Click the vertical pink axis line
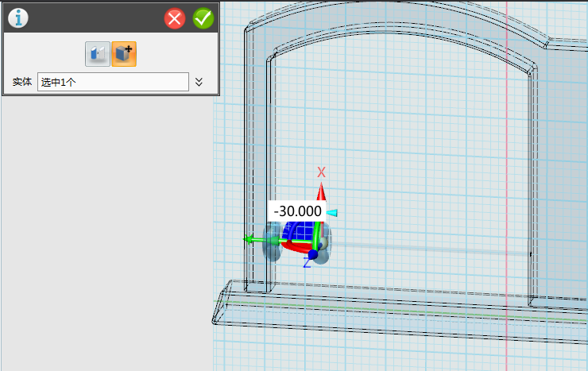The width and height of the screenshot is (588, 371). click(x=506, y=119)
